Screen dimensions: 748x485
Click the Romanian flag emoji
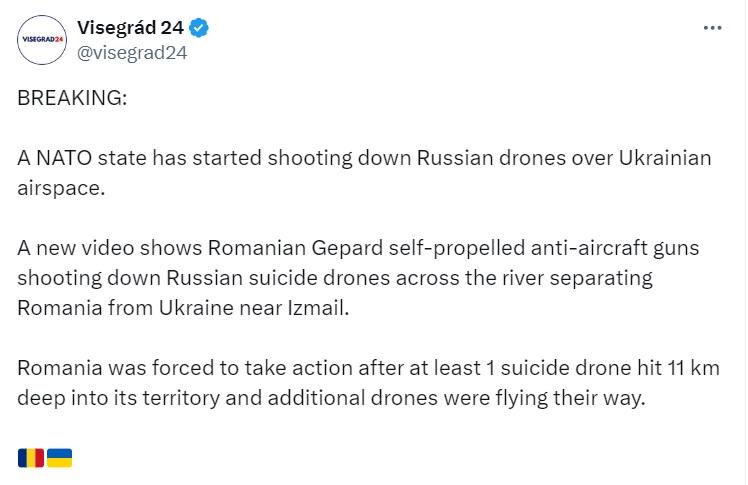[x=30, y=458]
